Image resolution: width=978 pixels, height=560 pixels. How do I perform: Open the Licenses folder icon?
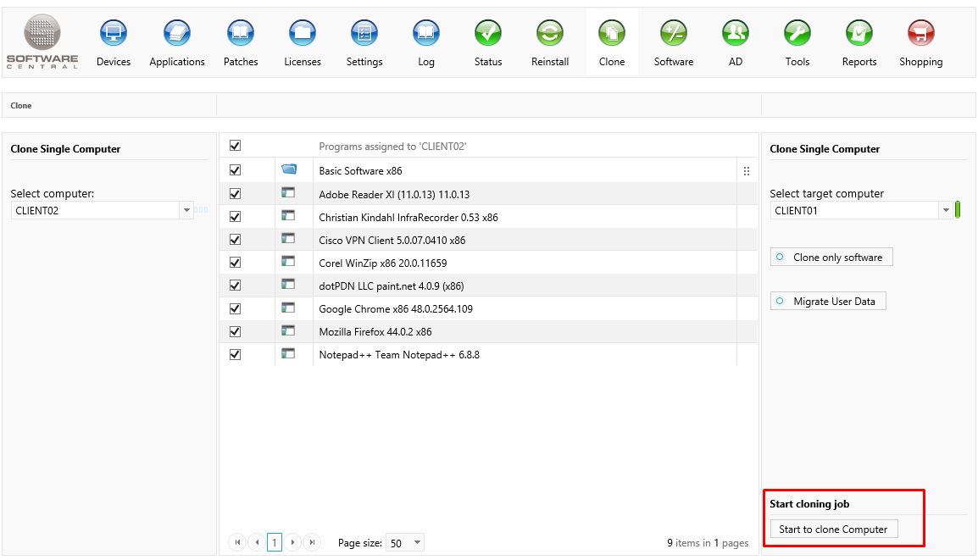coord(303,34)
